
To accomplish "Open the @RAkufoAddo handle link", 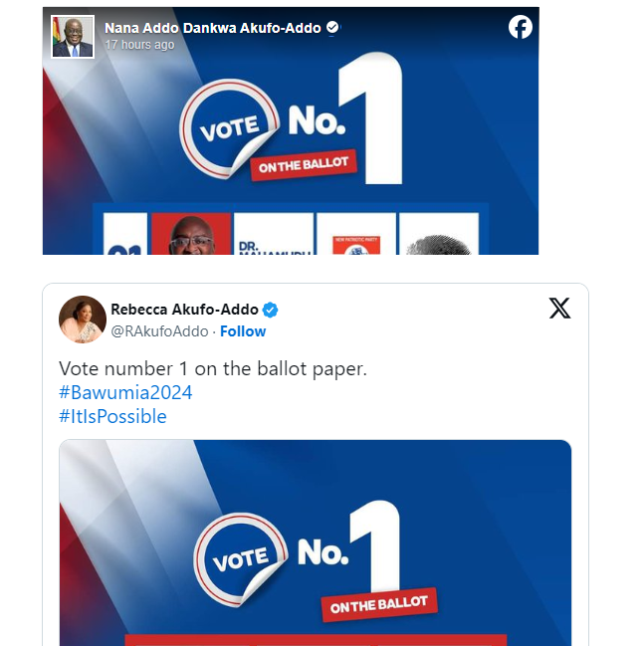I will 159,331.
